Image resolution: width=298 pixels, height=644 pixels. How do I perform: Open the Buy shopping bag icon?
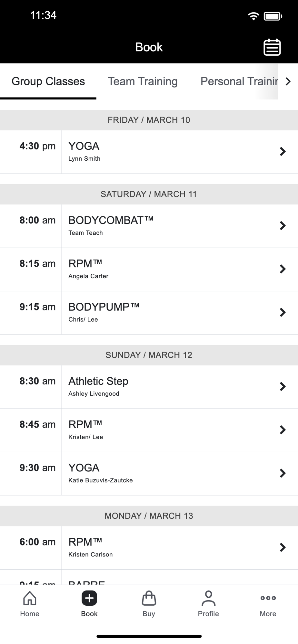[x=149, y=598]
